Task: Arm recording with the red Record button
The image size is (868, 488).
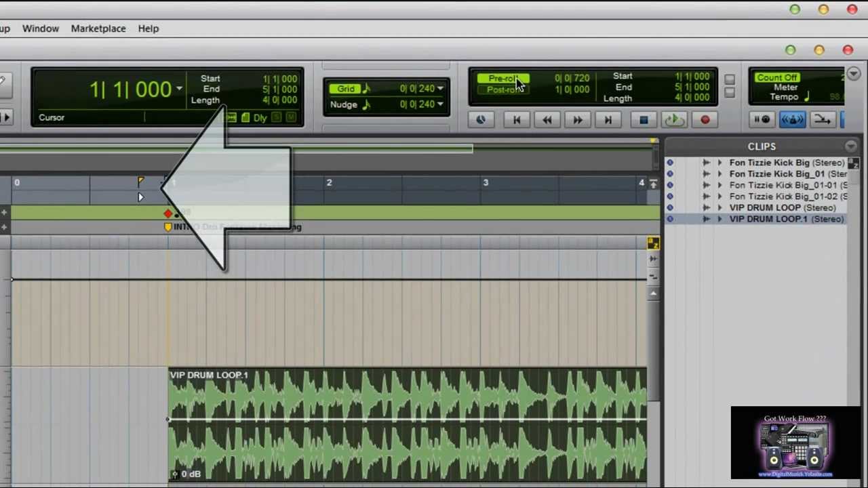Action: [705, 120]
